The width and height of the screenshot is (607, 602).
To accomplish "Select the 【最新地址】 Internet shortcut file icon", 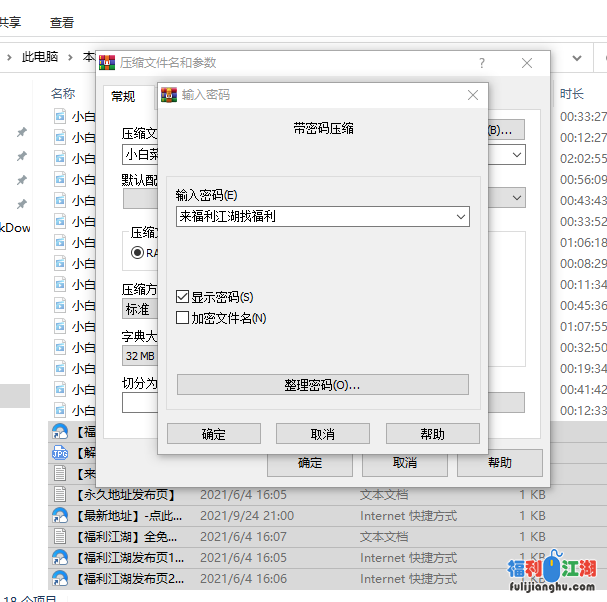I will pyautogui.click(x=60, y=516).
